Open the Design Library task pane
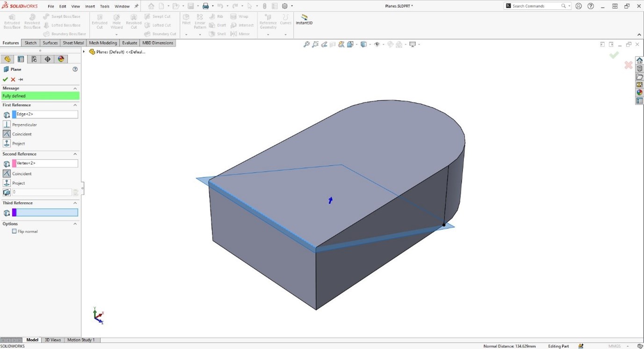 pyautogui.click(x=639, y=68)
